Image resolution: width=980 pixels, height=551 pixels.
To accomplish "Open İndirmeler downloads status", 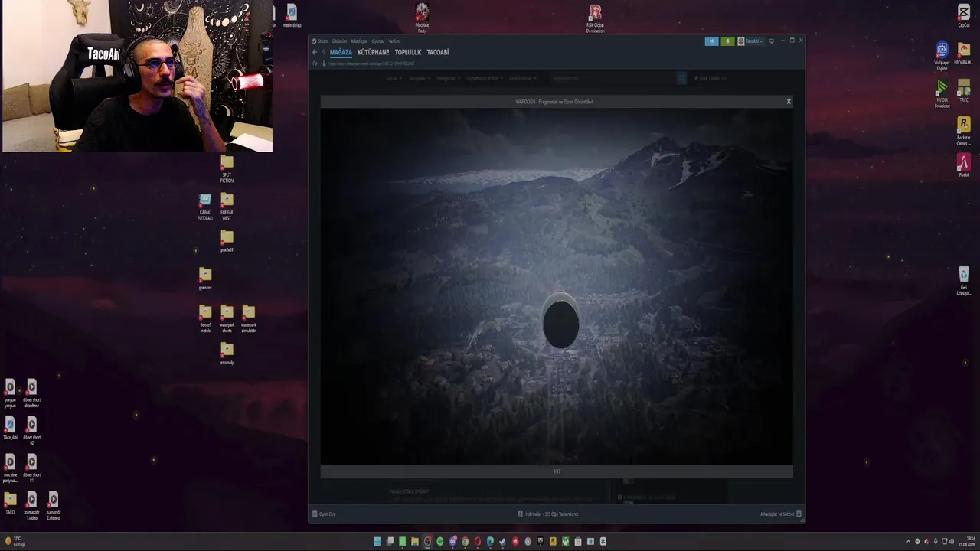I will coord(548,514).
